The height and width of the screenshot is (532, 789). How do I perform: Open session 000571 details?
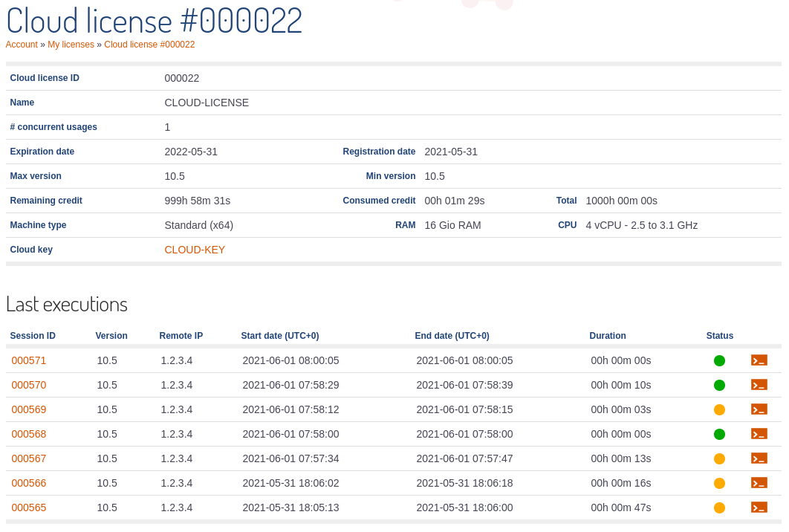[29, 360]
